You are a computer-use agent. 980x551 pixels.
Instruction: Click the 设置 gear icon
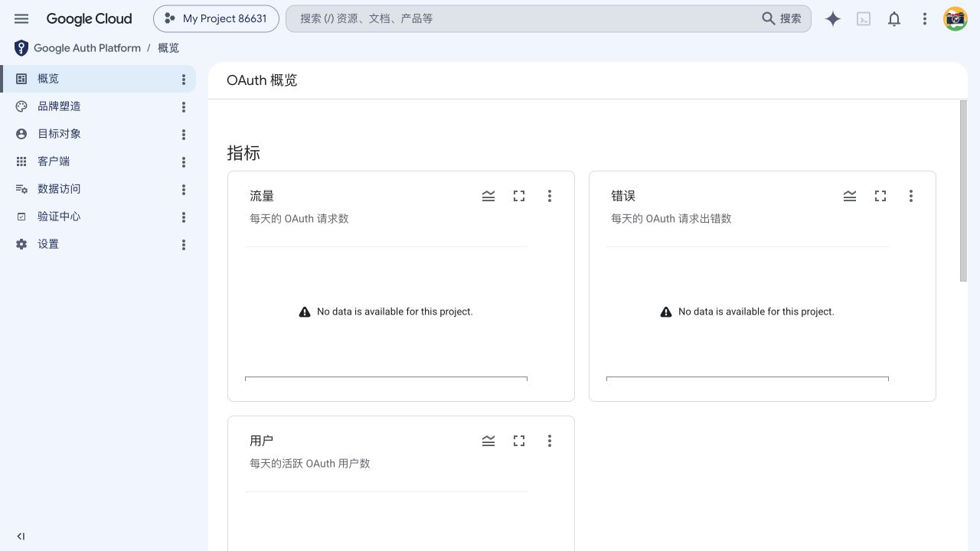(21, 244)
